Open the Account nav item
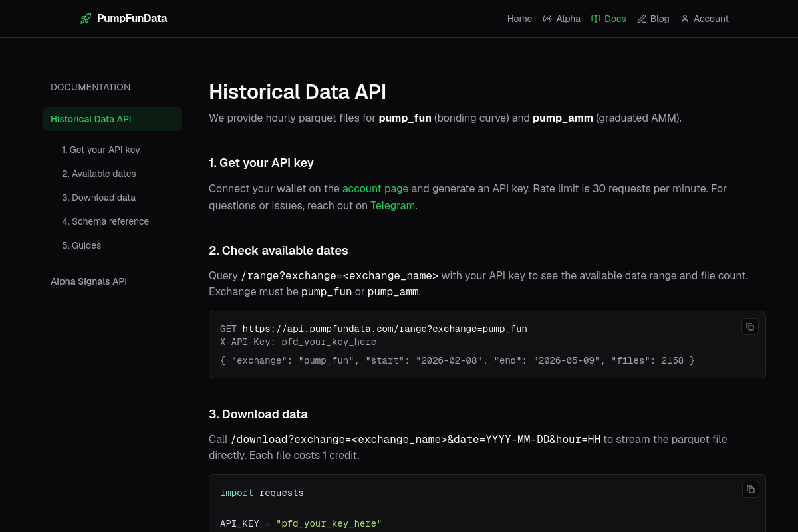 pos(704,19)
